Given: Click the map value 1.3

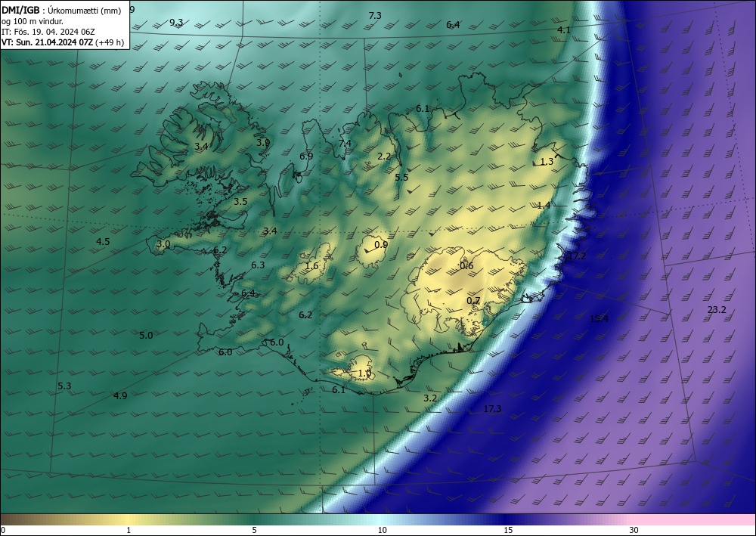Looking at the screenshot, I should point(547,162).
